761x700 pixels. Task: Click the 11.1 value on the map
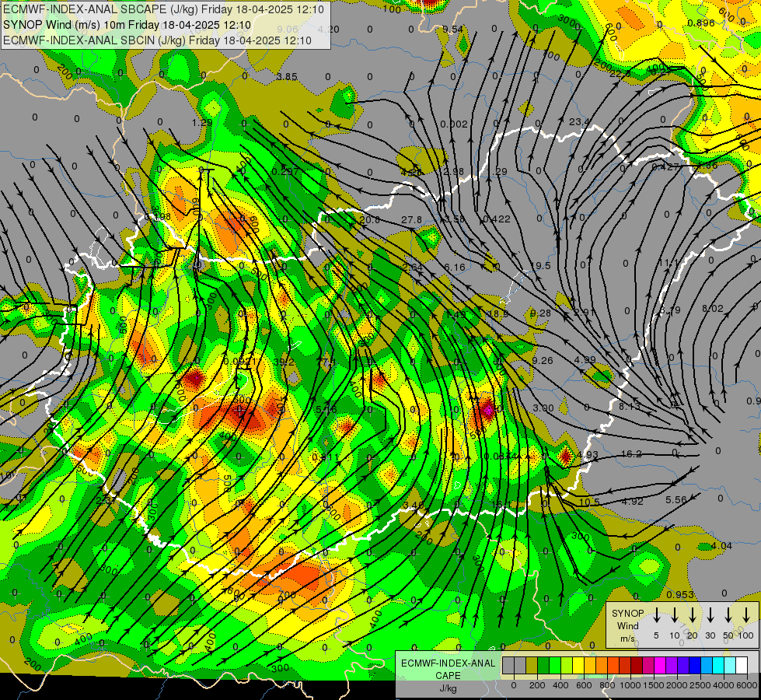pyautogui.click(x=668, y=263)
